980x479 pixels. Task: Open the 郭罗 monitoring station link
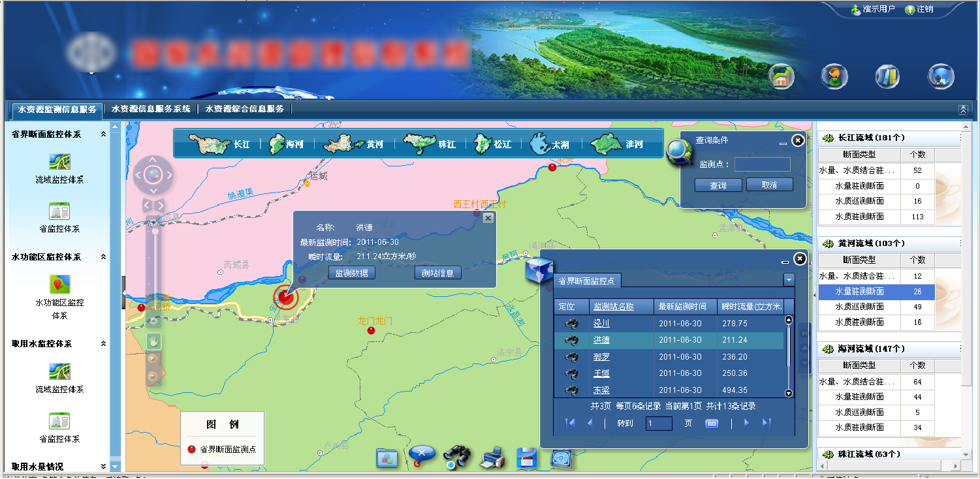click(x=601, y=357)
